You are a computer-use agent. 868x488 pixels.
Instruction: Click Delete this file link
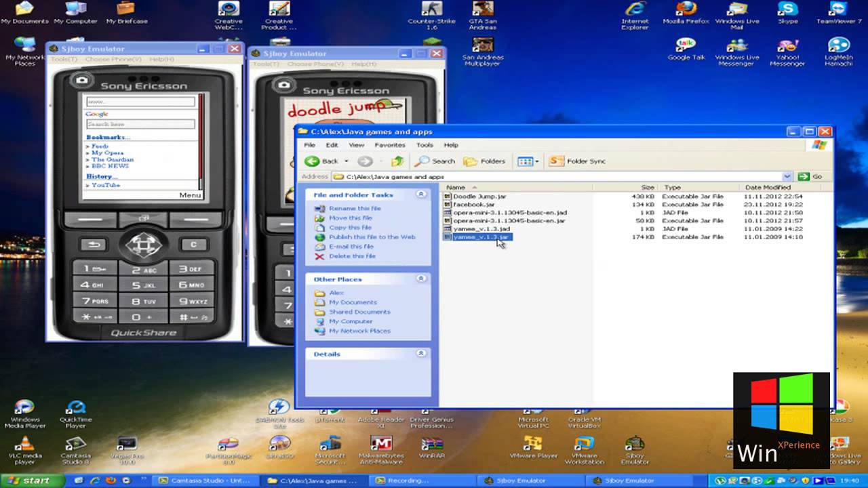click(x=352, y=256)
